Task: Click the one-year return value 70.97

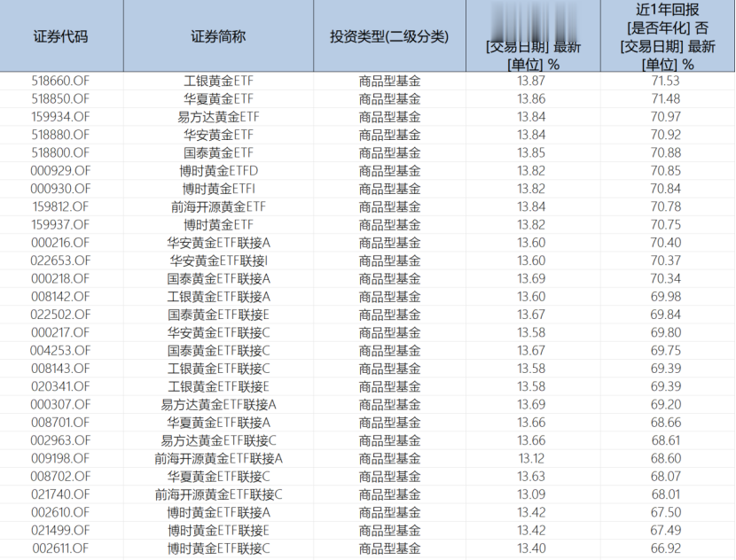Action: 666,117
